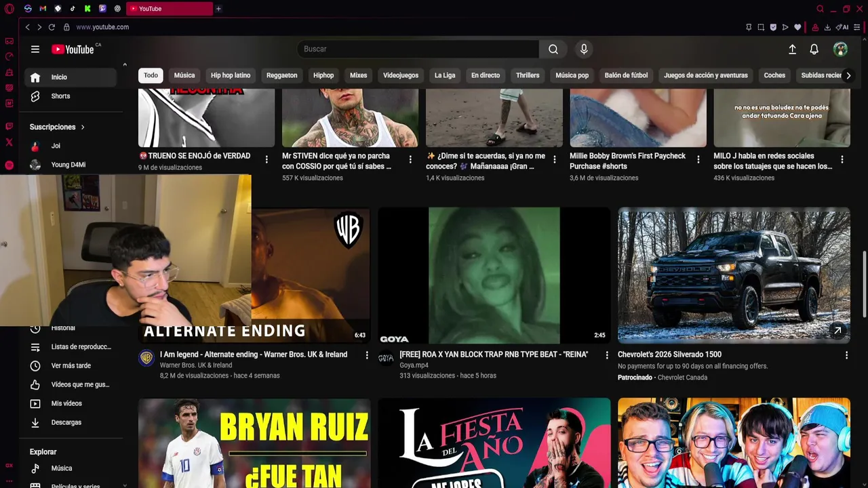Open Spotify player in the Opera sidebar

[9, 165]
